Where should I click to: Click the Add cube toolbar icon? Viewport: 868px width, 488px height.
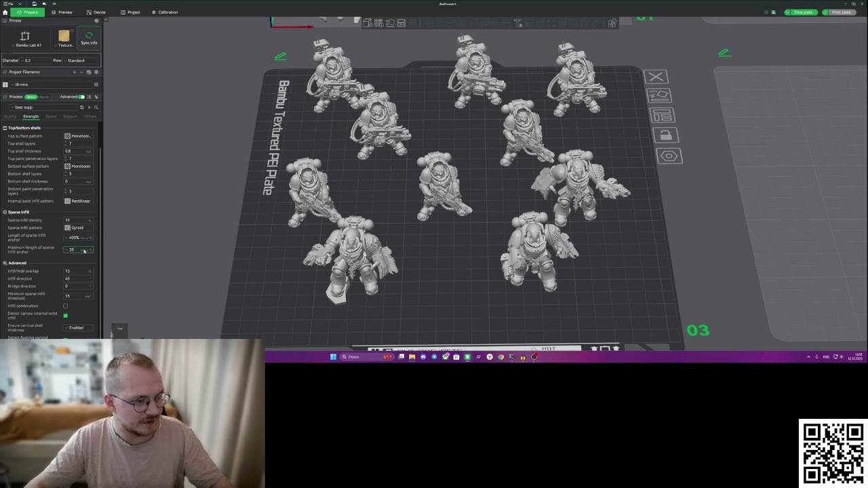tap(367, 23)
